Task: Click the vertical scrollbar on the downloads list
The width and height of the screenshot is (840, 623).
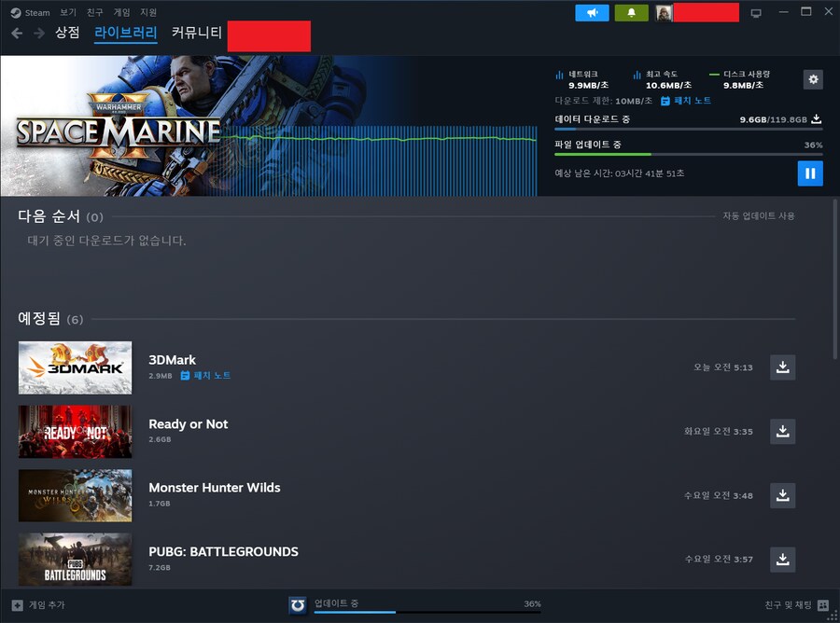Action: pos(834,280)
